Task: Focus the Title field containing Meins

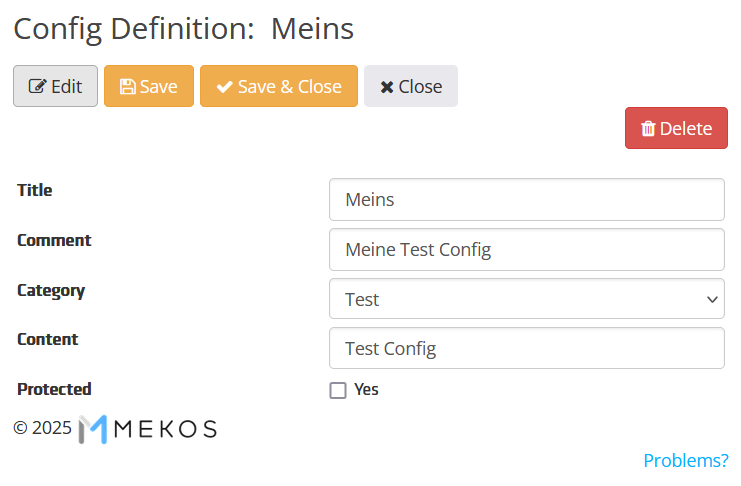Action: (x=526, y=200)
